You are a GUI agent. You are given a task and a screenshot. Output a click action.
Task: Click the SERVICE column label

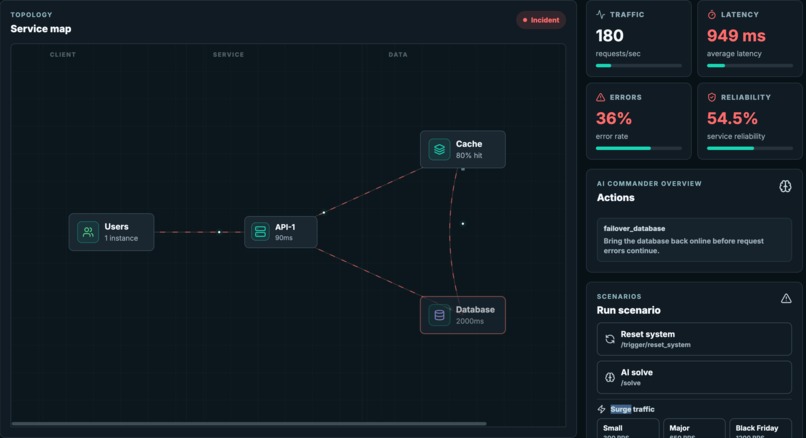pos(228,54)
